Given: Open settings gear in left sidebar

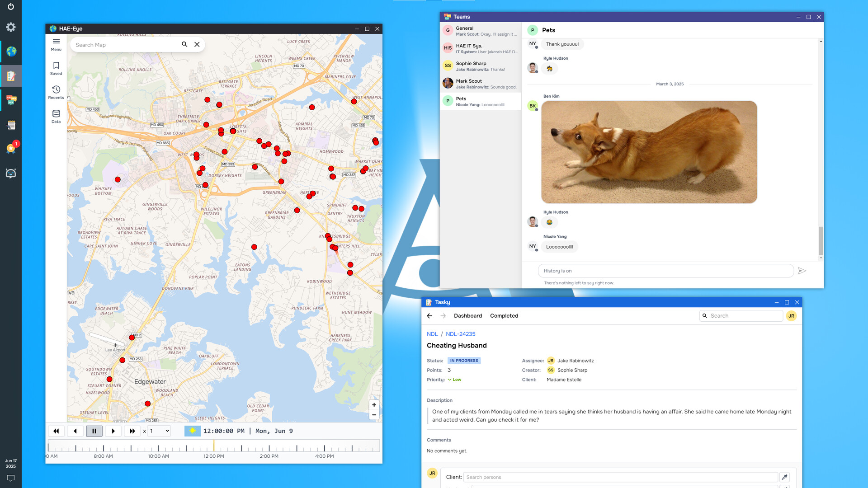Looking at the screenshot, I should point(11,27).
